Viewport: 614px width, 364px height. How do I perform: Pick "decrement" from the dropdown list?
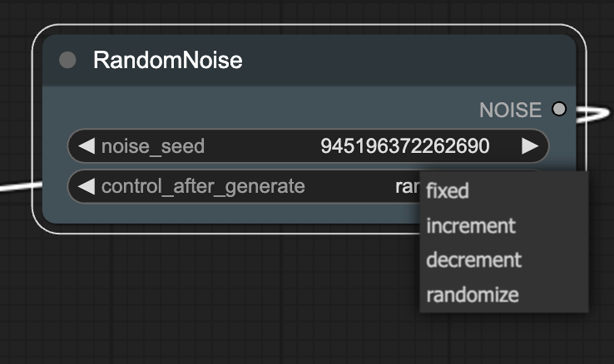point(473,260)
